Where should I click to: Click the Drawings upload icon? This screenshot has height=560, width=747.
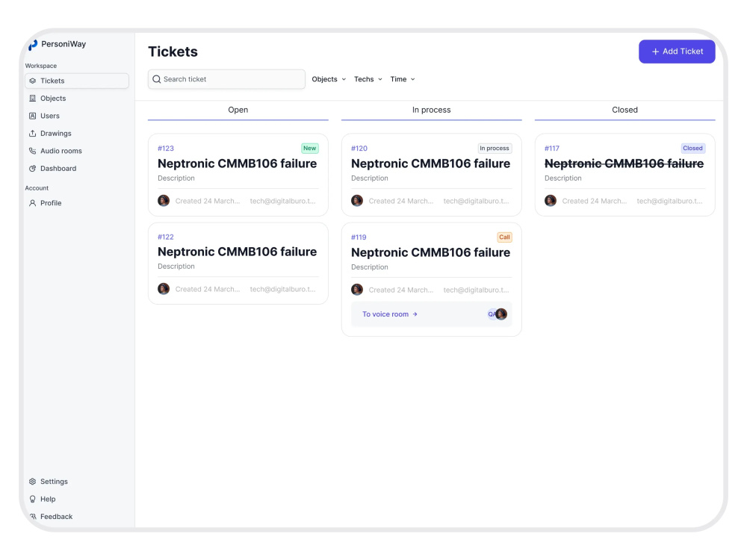[32, 134]
